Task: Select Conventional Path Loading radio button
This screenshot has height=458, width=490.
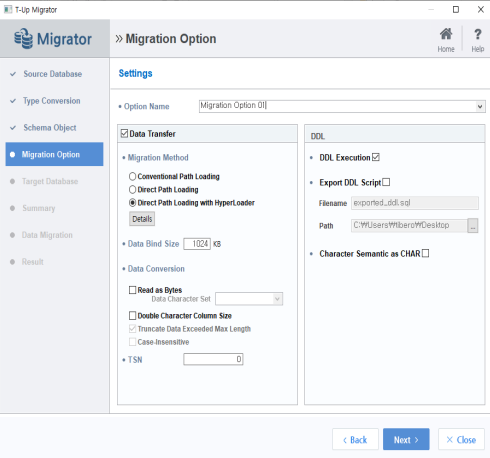Action: [x=132, y=176]
